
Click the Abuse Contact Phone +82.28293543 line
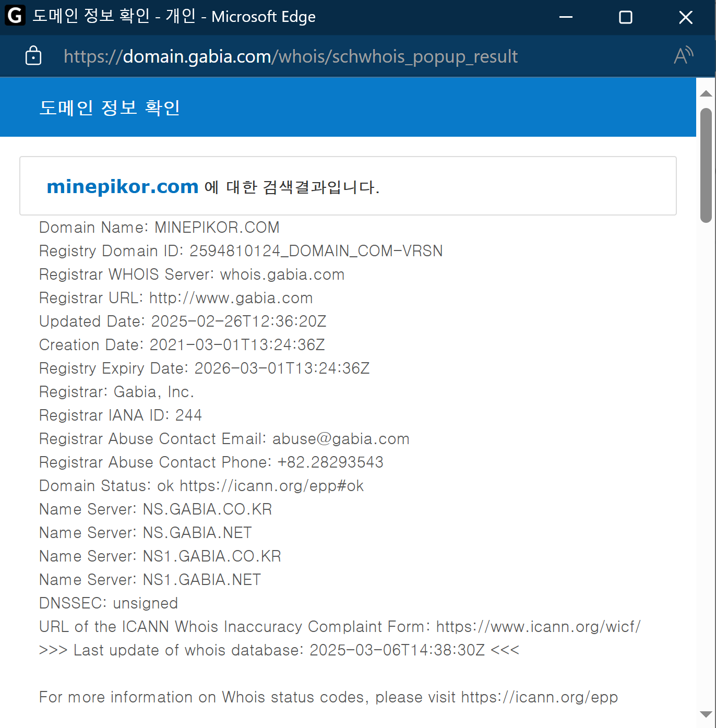[211, 462]
